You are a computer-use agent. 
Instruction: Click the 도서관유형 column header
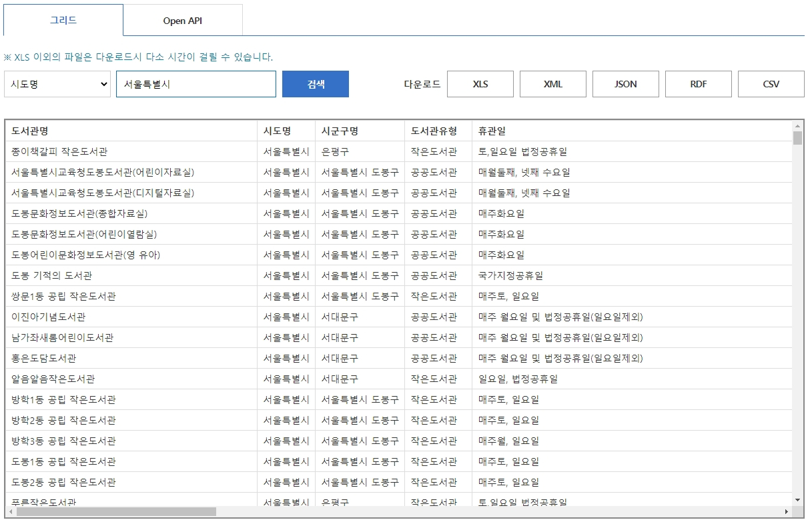(438, 131)
